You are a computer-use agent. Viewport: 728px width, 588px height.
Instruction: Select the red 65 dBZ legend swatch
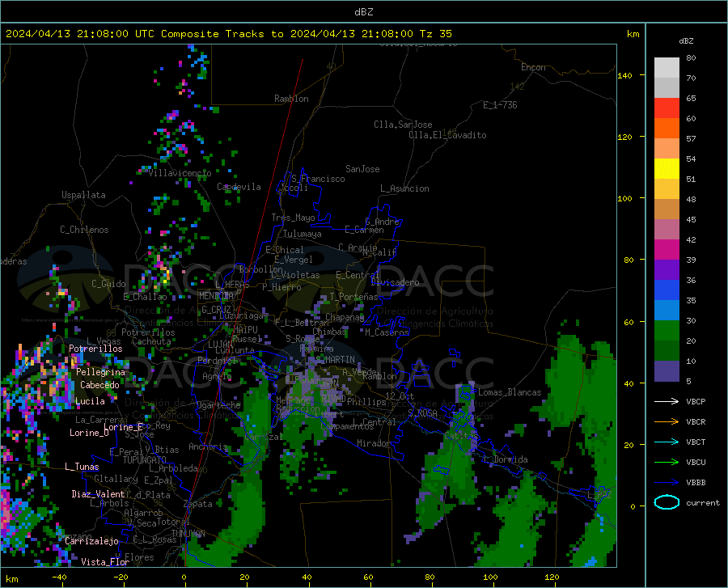[x=667, y=108]
